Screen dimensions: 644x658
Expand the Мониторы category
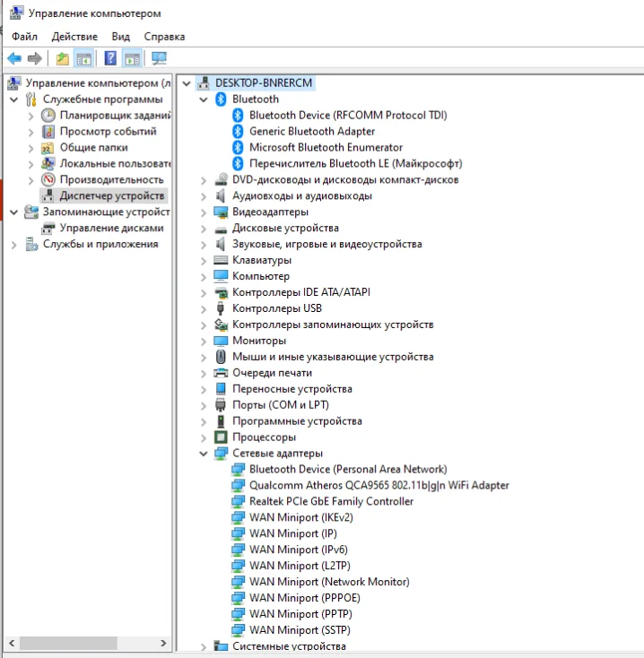(x=204, y=342)
